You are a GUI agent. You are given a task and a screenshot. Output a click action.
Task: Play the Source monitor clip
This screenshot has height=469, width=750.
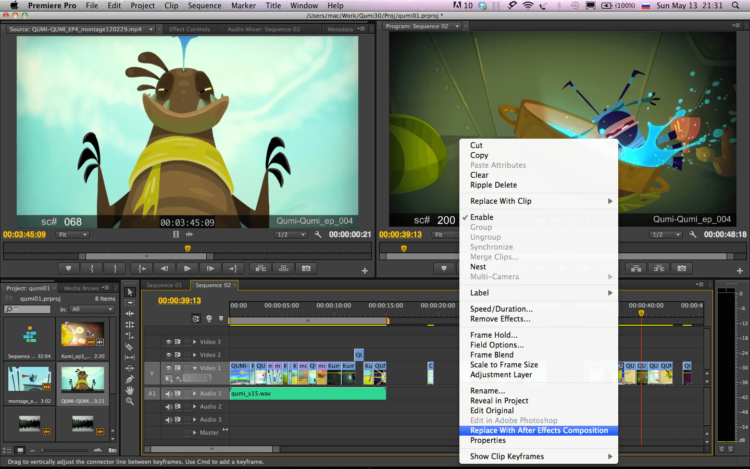tap(187, 269)
